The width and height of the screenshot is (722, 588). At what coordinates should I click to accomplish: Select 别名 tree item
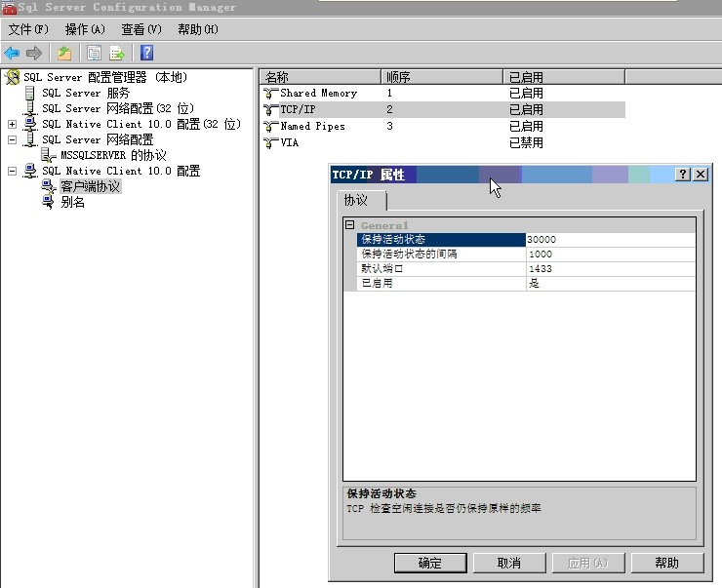73,202
